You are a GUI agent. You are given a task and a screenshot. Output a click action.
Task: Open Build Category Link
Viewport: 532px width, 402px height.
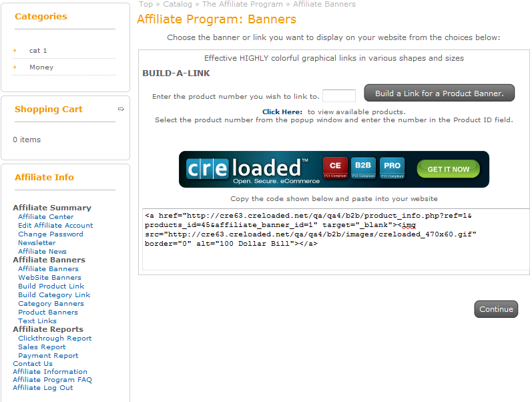[54, 294]
